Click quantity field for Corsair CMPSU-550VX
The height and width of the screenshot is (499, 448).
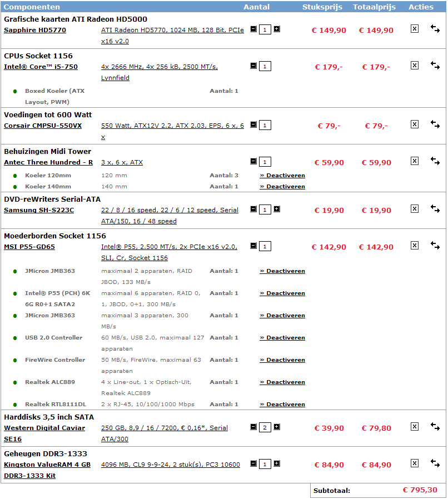pos(265,126)
